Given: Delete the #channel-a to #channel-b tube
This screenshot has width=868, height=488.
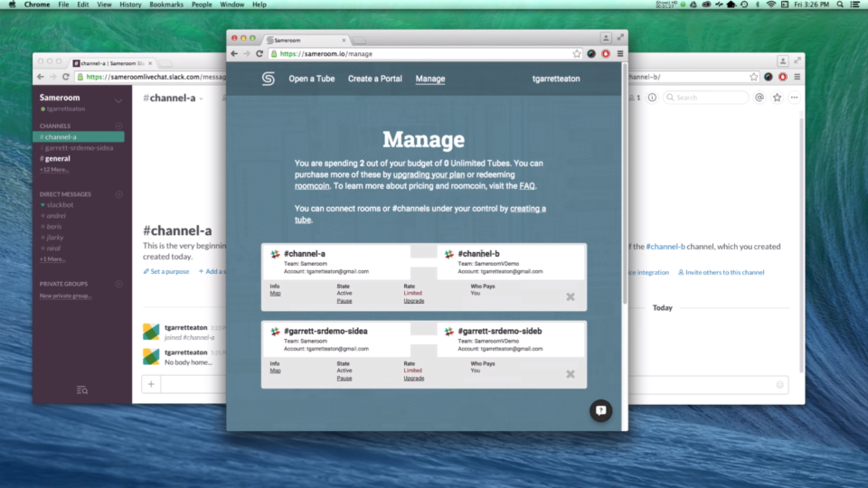Looking at the screenshot, I should (571, 297).
